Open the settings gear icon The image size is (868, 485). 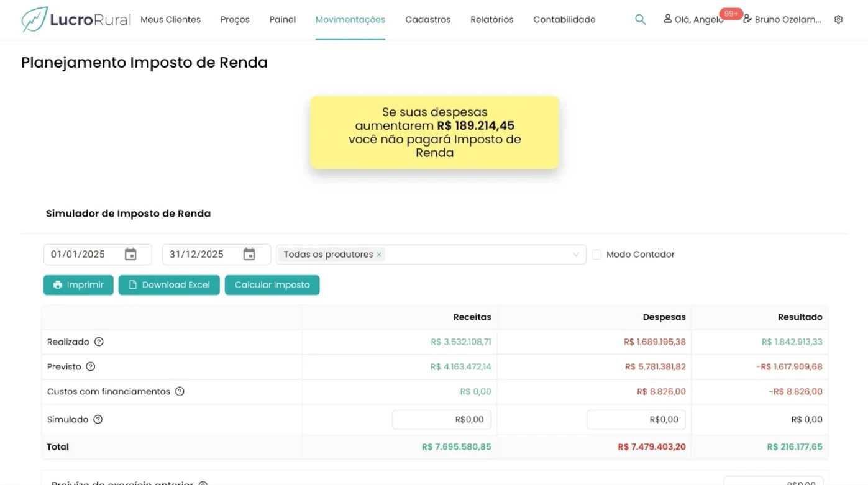(838, 19)
